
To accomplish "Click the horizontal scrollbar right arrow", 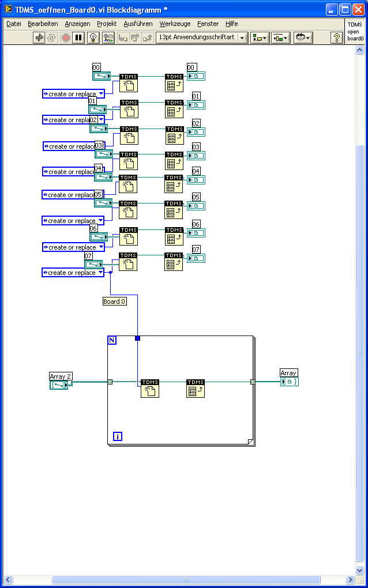I will point(350,579).
